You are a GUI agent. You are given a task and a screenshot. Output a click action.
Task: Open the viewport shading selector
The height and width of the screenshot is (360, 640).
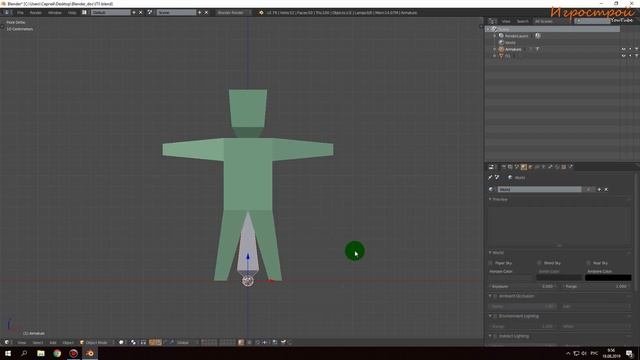(122, 342)
